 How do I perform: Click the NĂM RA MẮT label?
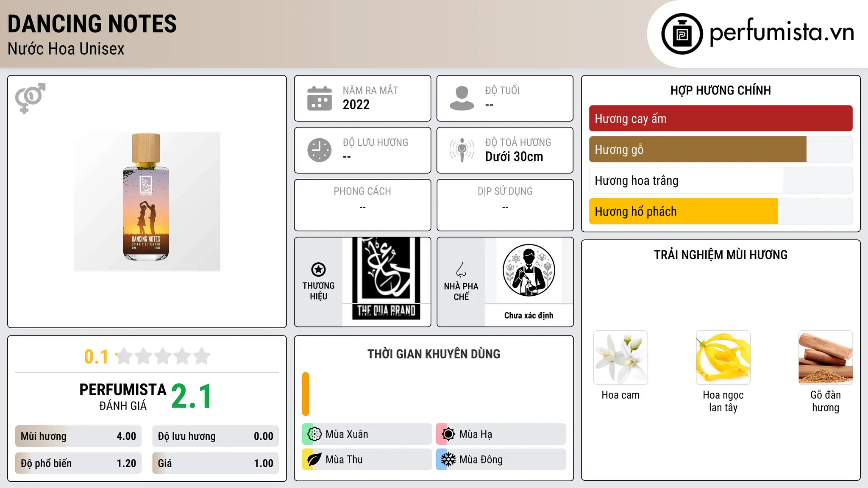click(x=370, y=91)
